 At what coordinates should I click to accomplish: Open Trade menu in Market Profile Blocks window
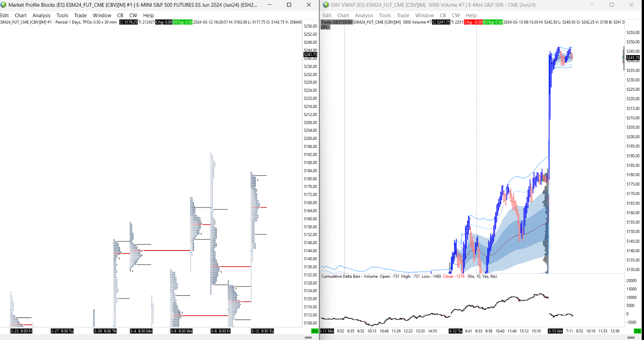click(80, 16)
